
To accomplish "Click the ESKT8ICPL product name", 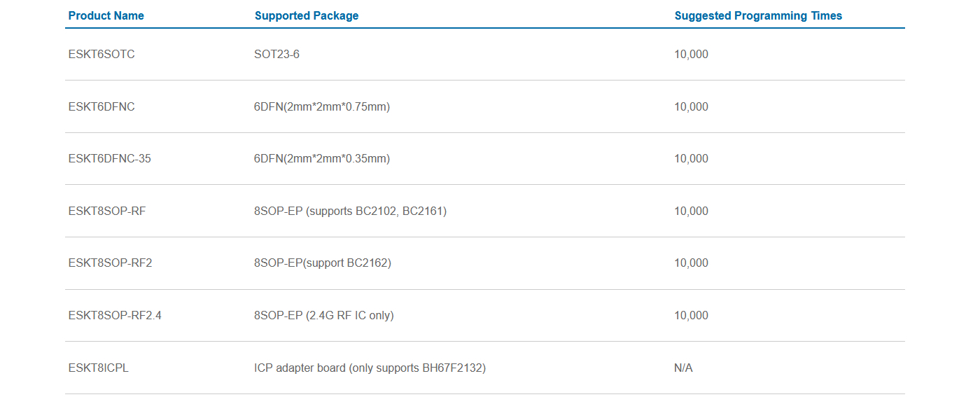I will click(x=99, y=368).
